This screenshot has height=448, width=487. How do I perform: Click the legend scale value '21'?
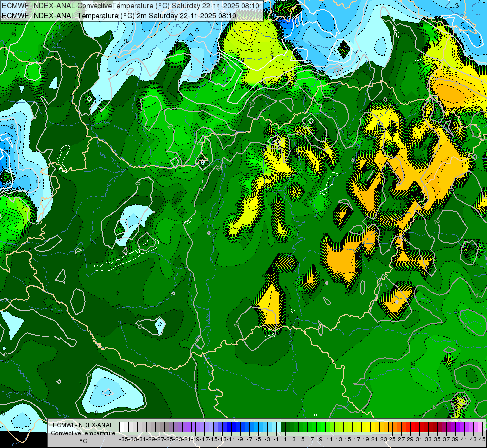point(374,439)
